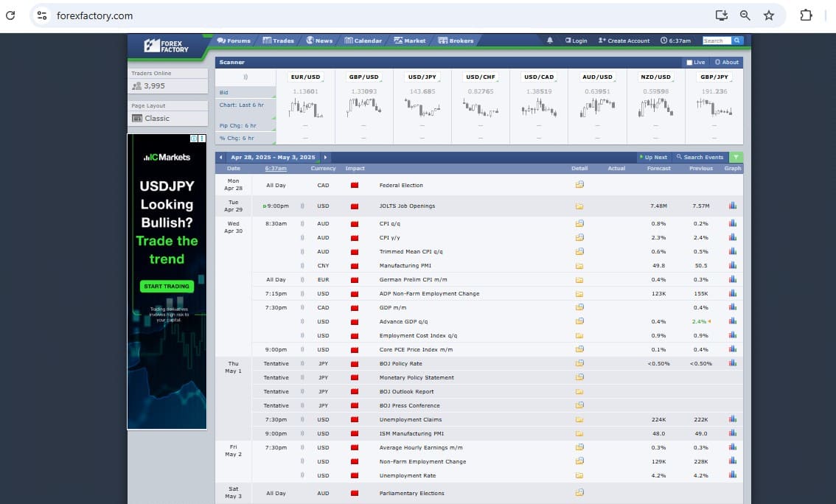Open graph icon for CPI q/q
Image resolution: width=836 pixels, height=504 pixels.
point(733,223)
